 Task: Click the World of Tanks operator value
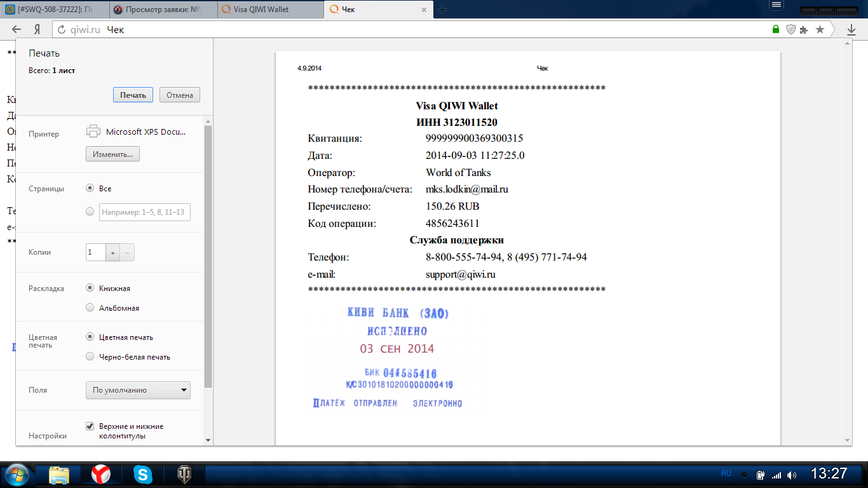tap(458, 172)
